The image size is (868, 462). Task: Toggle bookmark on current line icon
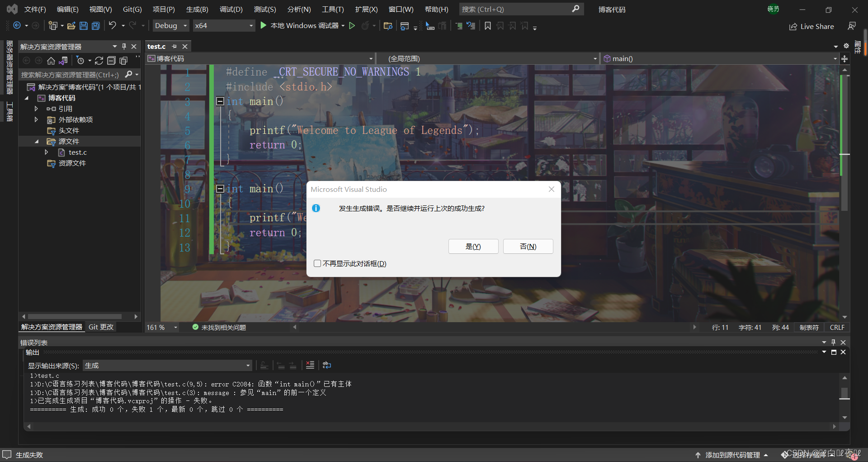488,26
